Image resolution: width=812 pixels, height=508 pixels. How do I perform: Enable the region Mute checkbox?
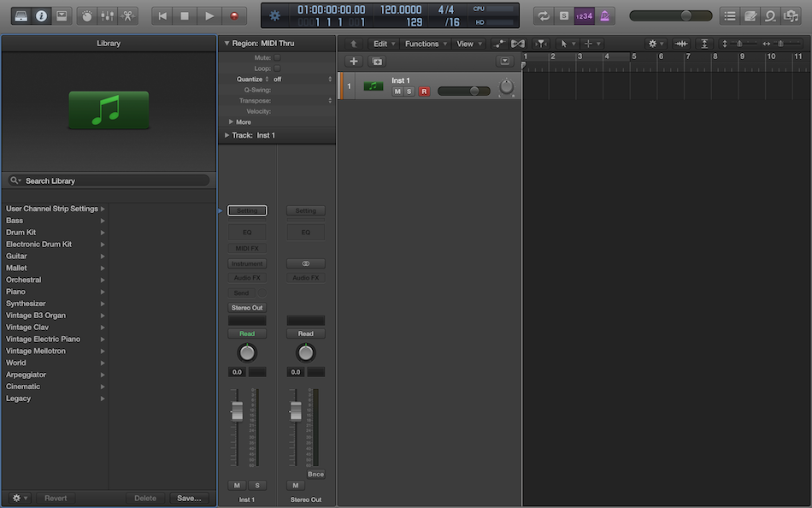point(277,57)
